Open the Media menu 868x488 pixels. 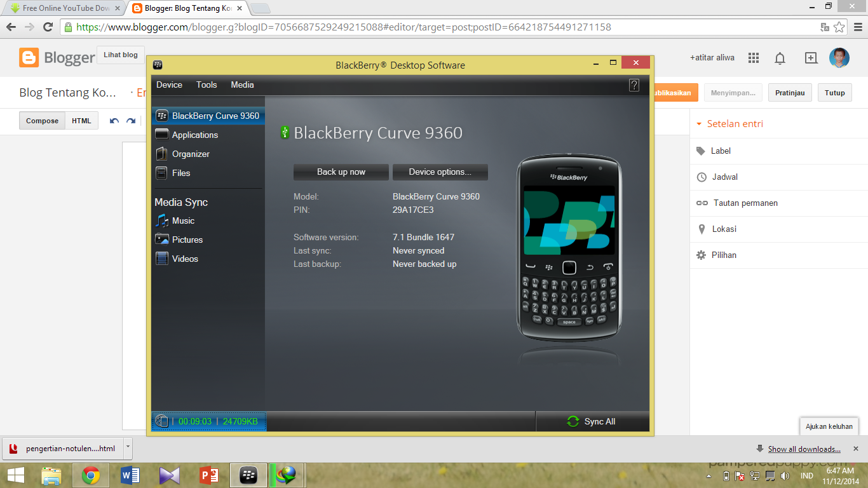coord(242,85)
